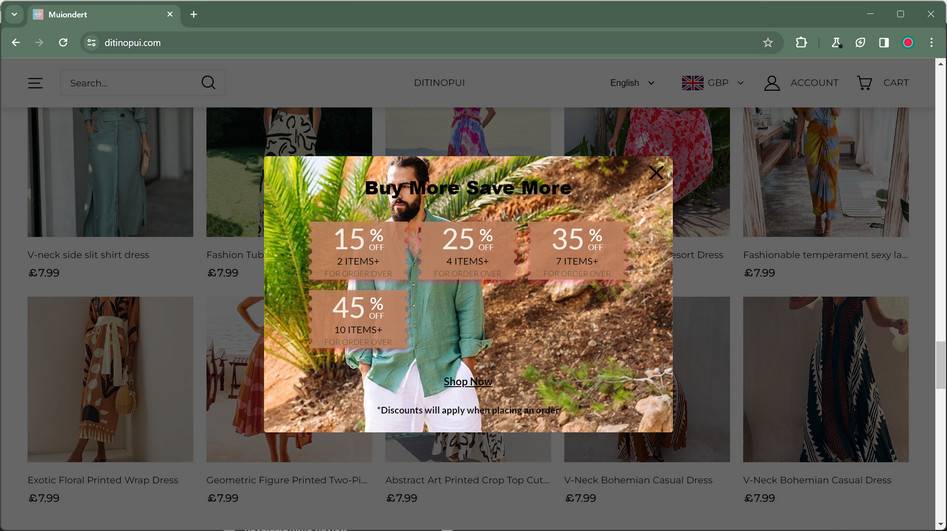The image size is (947, 531).
Task: Toggle the browser side panel icon
Action: tap(884, 42)
